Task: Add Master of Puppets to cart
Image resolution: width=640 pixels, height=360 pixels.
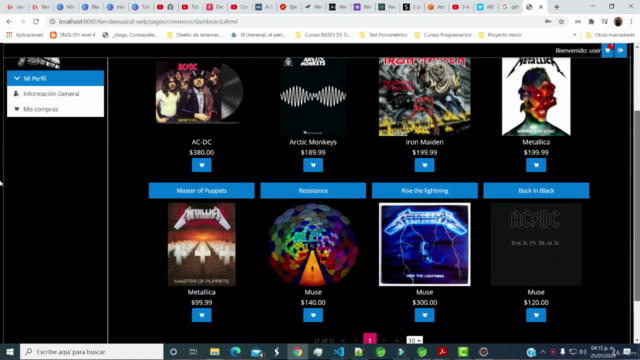Action: click(x=201, y=315)
